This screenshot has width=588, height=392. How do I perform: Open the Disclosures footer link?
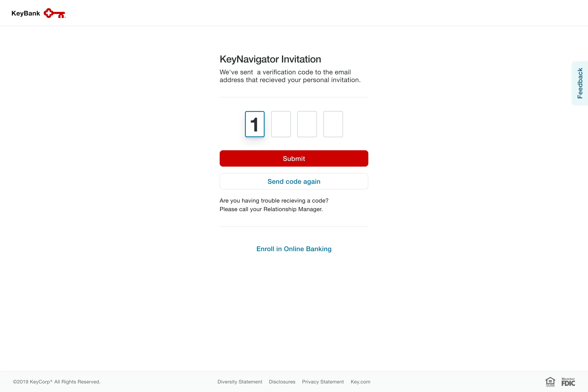click(x=282, y=382)
